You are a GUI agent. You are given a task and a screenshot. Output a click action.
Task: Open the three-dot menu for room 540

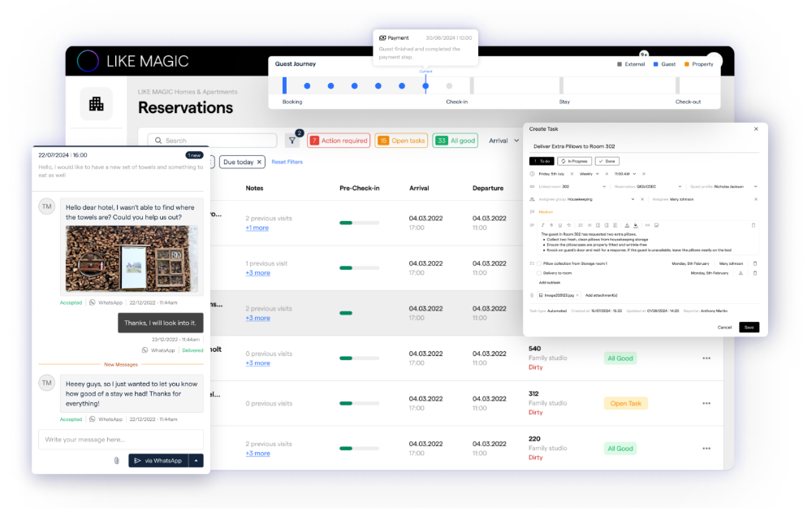pos(706,358)
